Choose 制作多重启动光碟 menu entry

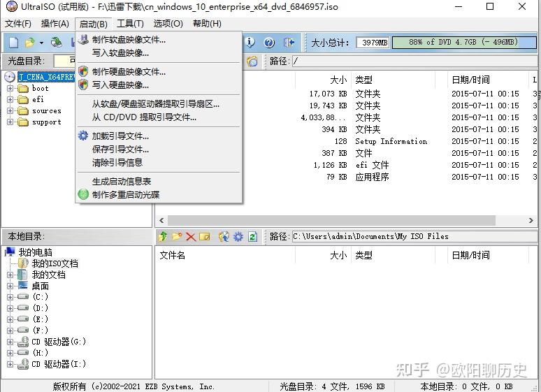click(x=159, y=194)
